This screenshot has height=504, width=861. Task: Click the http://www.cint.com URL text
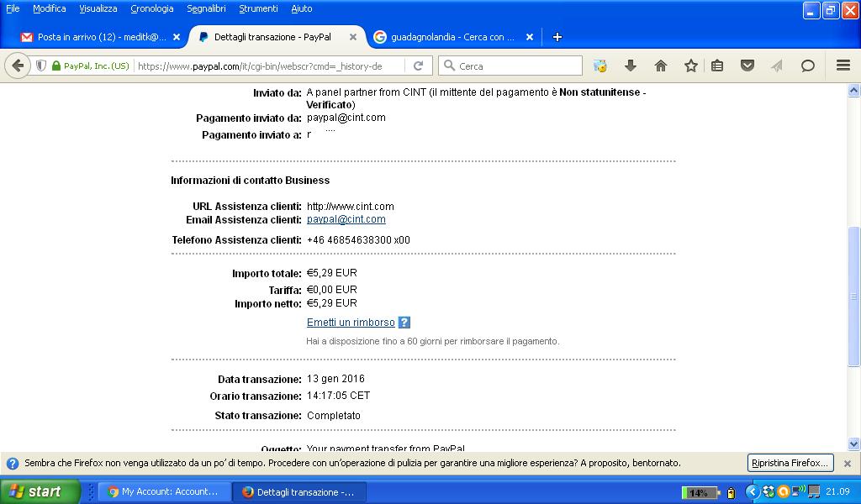tap(351, 206)
